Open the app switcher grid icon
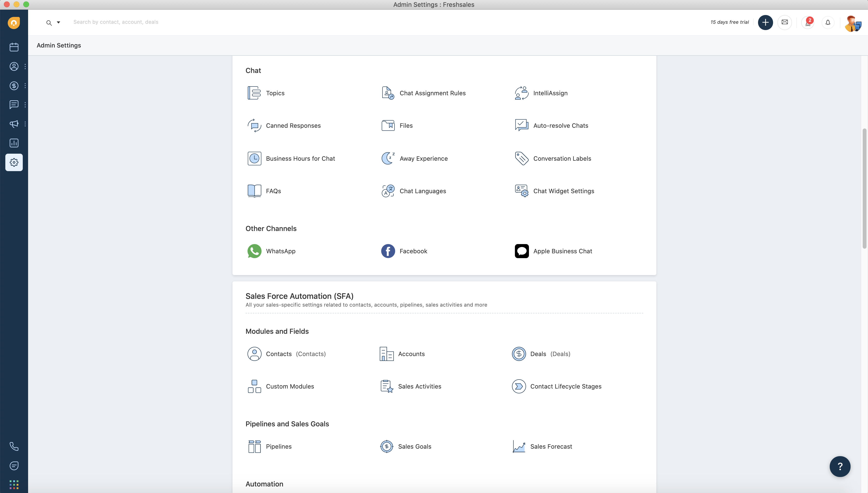Screen dimensions: 868x493 point(14,485)
